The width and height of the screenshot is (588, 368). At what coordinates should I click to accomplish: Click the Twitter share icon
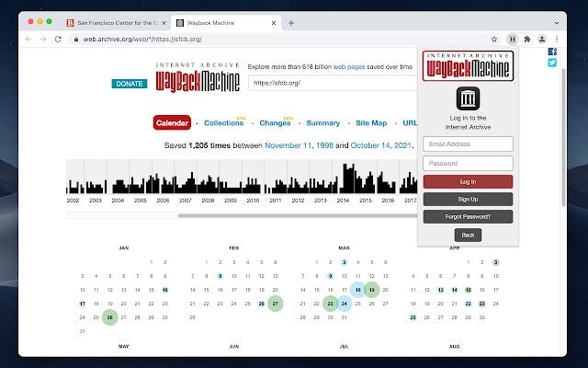(x=552, y=63)
